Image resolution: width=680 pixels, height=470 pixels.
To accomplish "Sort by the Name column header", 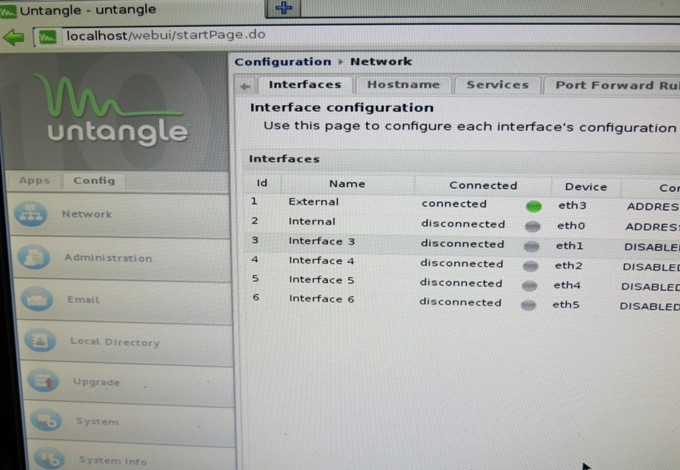I will coord(347,184).
